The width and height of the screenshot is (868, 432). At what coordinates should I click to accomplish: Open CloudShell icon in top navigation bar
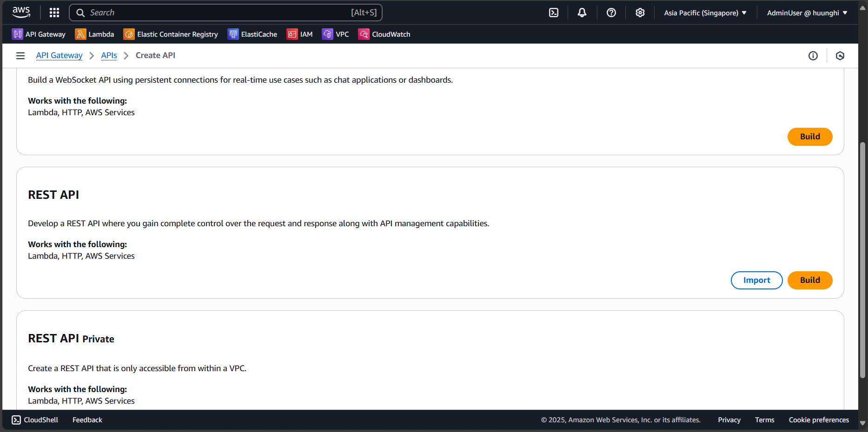[554, 13]
